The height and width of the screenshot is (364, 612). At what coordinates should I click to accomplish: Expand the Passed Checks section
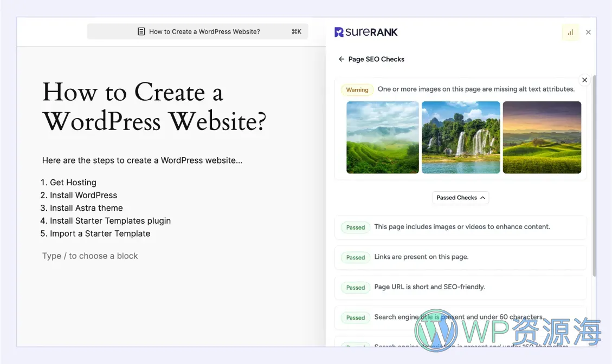click(460, 198)
